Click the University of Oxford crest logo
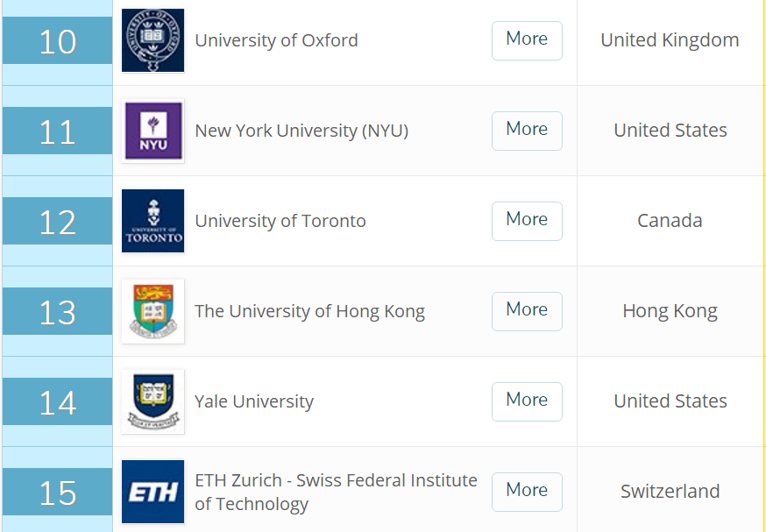766x532 pixels. coord(152,40)
